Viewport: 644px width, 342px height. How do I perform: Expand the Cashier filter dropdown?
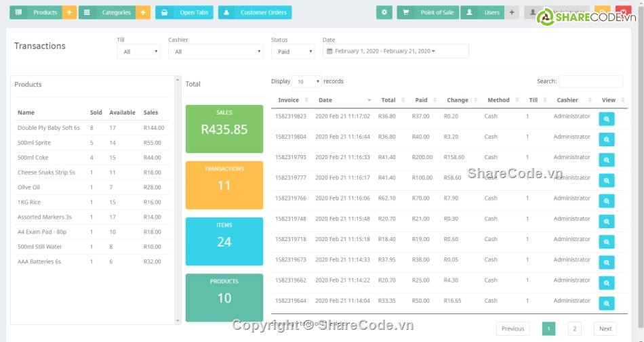216,51
